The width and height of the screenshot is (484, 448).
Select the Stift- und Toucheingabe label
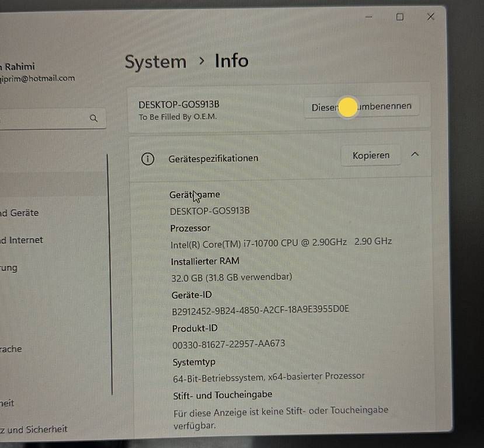222,395
